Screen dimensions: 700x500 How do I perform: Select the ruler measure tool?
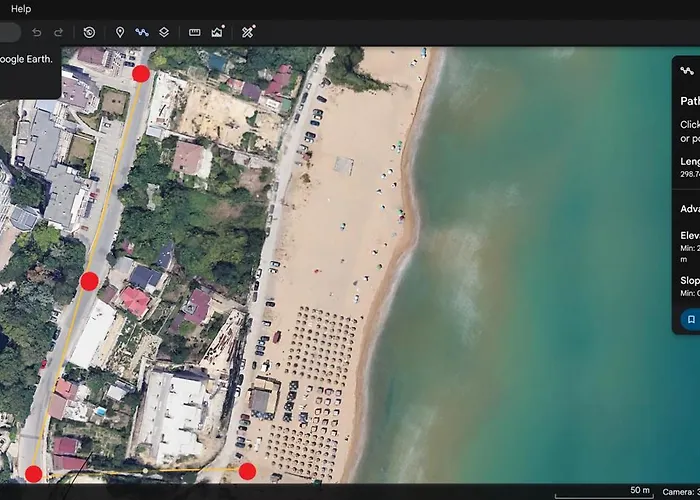[194, 32]
